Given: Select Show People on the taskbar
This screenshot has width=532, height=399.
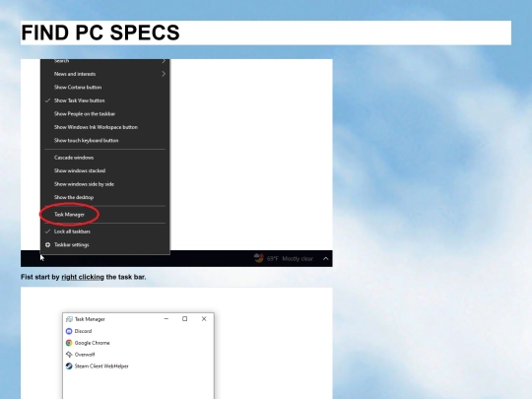Looking at the screenshot, I should pyautogui.click(x=105, y=113).
